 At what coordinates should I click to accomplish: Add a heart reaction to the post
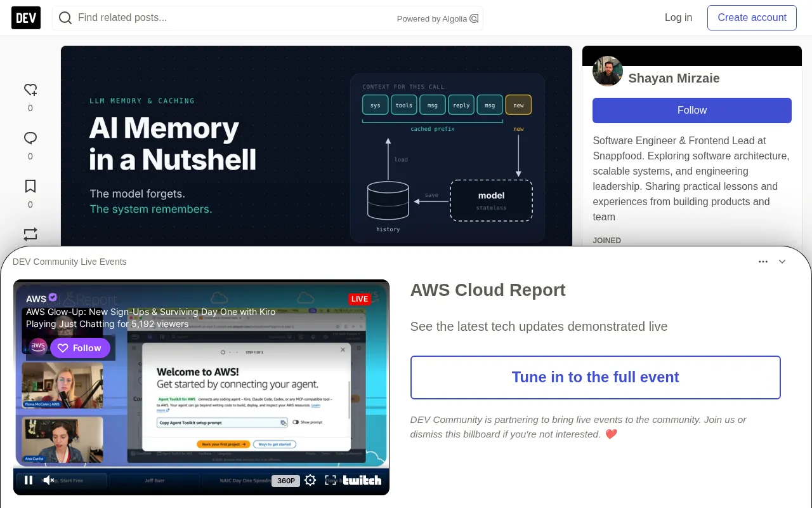point(30,90)
